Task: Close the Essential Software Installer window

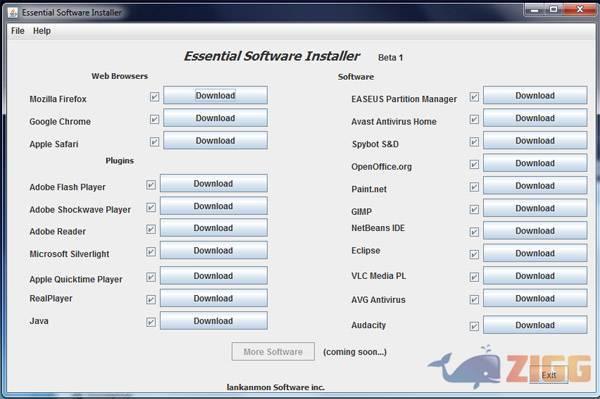Action: [580, 9]
